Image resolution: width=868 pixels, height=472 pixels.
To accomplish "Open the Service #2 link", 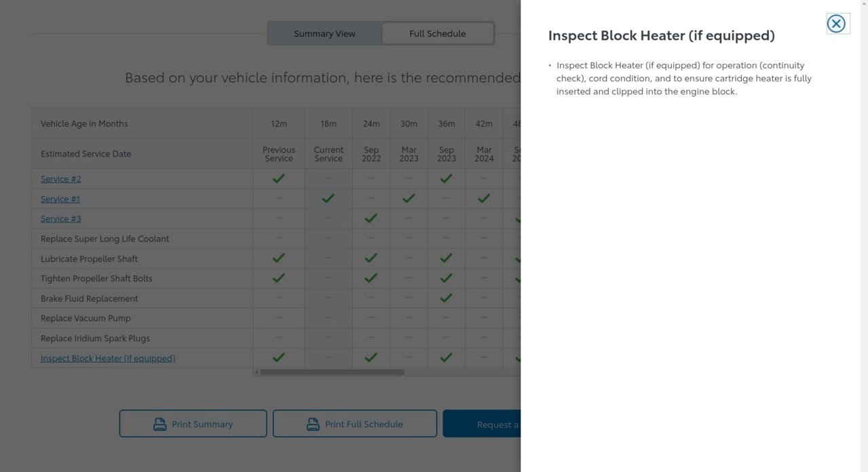I will point(61,179).
